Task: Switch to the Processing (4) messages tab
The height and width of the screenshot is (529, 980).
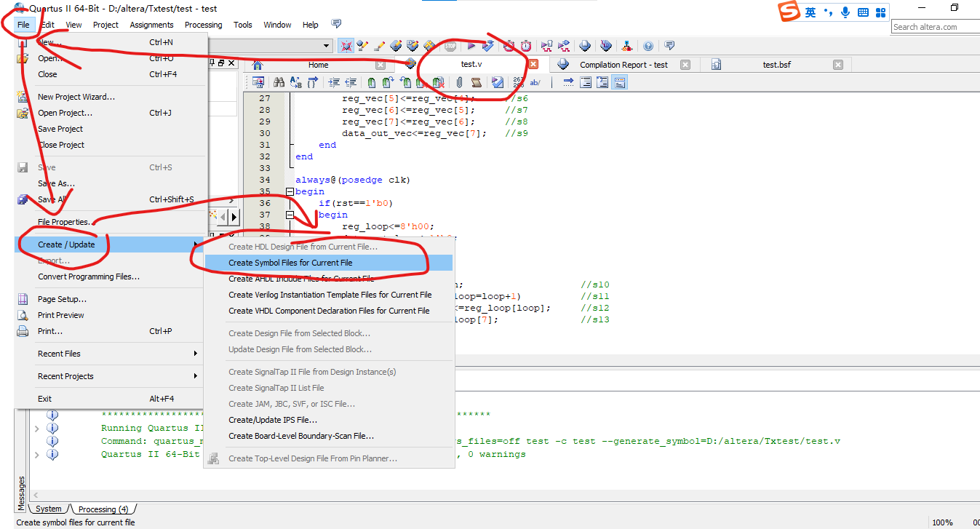Action: (x=103, y=509)
